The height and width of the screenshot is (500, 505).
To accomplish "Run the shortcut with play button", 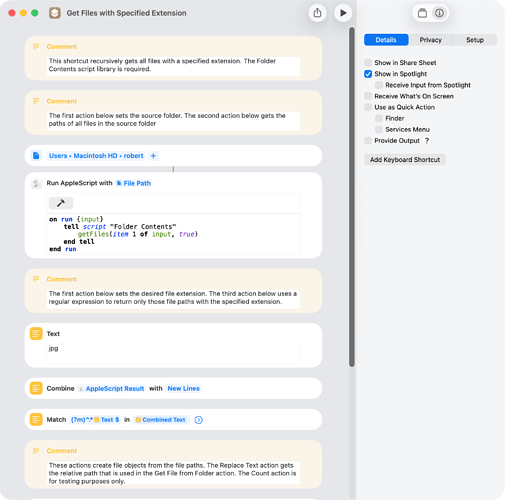I will [x=343, y=13].
